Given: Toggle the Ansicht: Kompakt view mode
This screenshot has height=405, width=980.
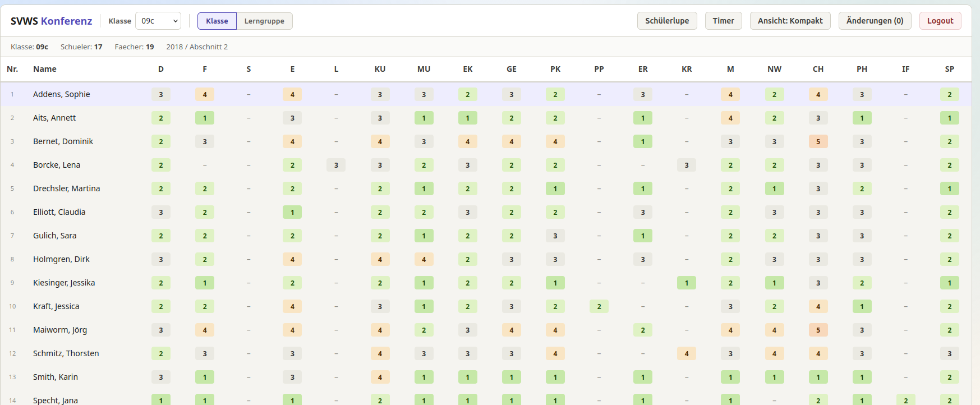Looking at the screenshot, I should point(790,21).
